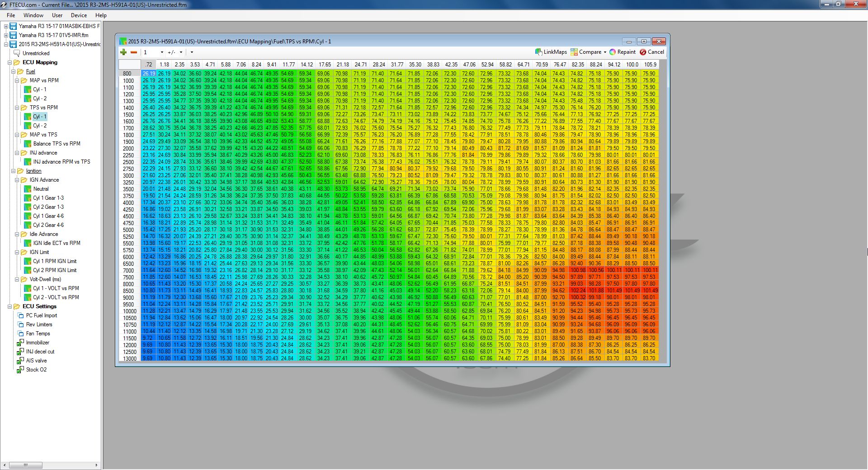Open TPS vs RPM Cyl - 2 map
This screenshot has width=868, height=470.
[x=39, y=126]
